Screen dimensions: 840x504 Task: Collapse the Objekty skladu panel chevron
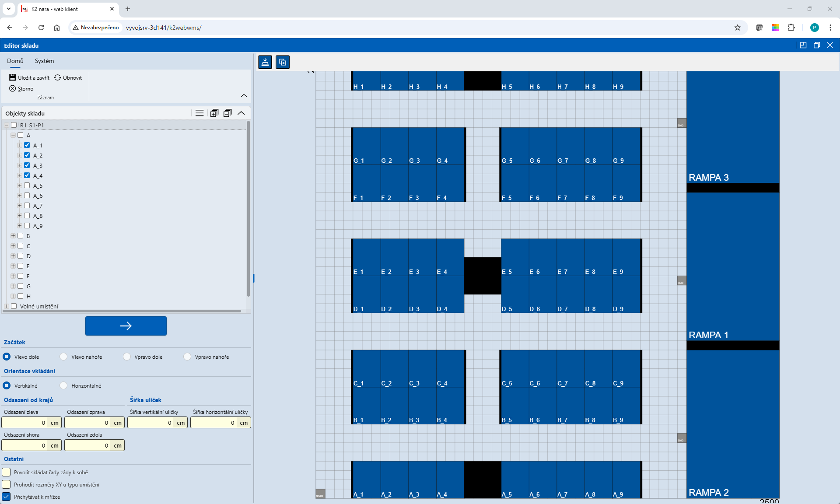241,113
